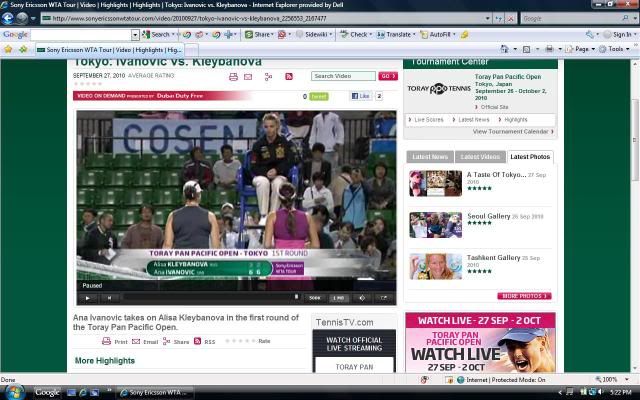Click the Windows Start orb
Screen dimensions: 640x400
click(x=13, y=392)
